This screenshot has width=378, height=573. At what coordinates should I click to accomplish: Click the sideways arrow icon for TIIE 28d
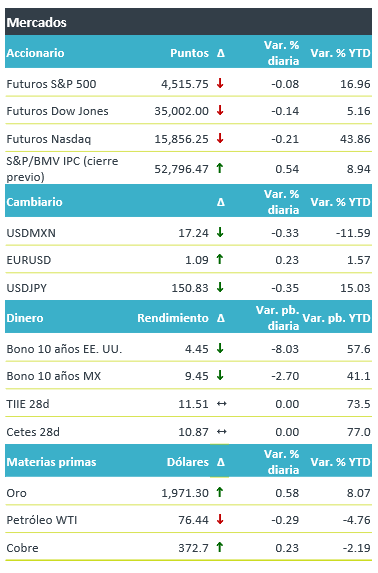222,404
